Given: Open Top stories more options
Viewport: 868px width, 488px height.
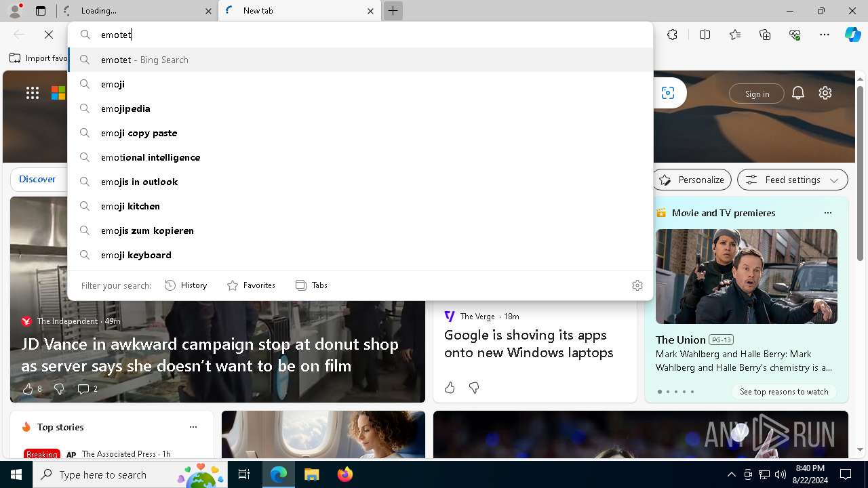Looking at the screenshot, I should (193, 427).
